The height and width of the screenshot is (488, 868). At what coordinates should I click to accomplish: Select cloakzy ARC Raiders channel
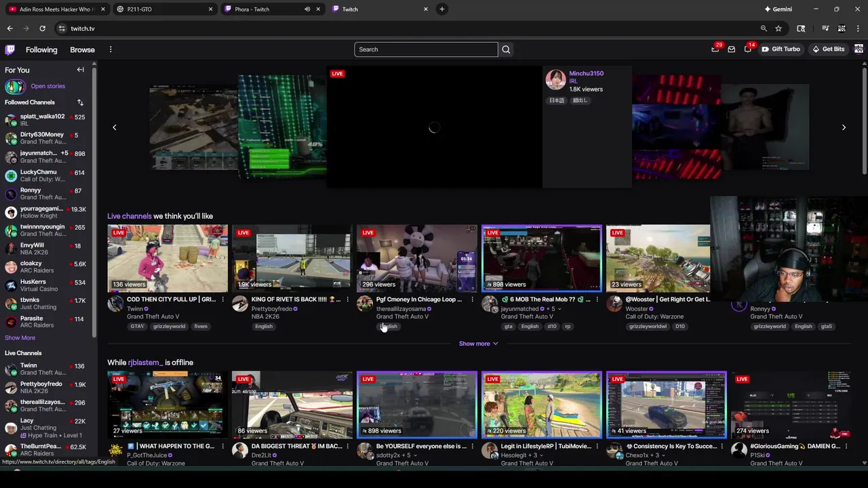click(46, 267)
